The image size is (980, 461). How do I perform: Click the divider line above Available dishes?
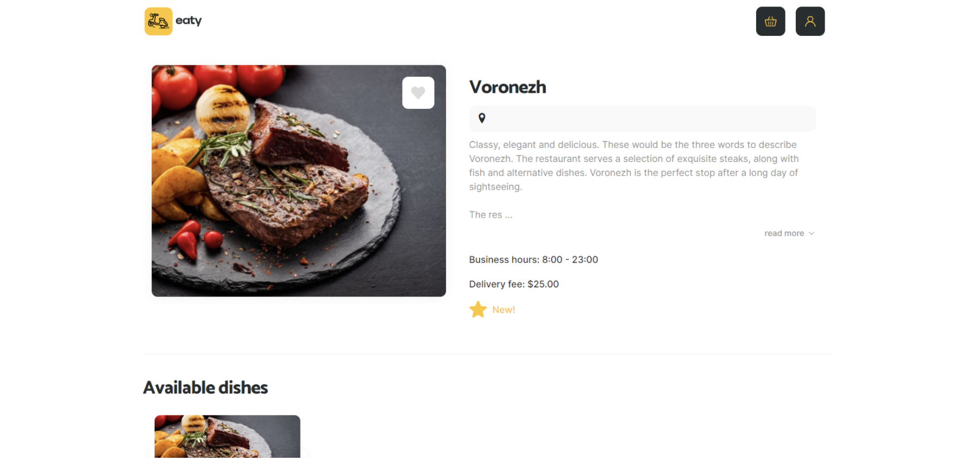pyautogui.click(x=488, y=354)
